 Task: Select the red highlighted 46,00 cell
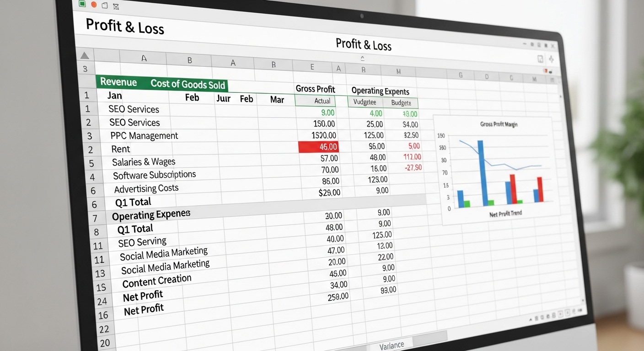tap(319, 147)
